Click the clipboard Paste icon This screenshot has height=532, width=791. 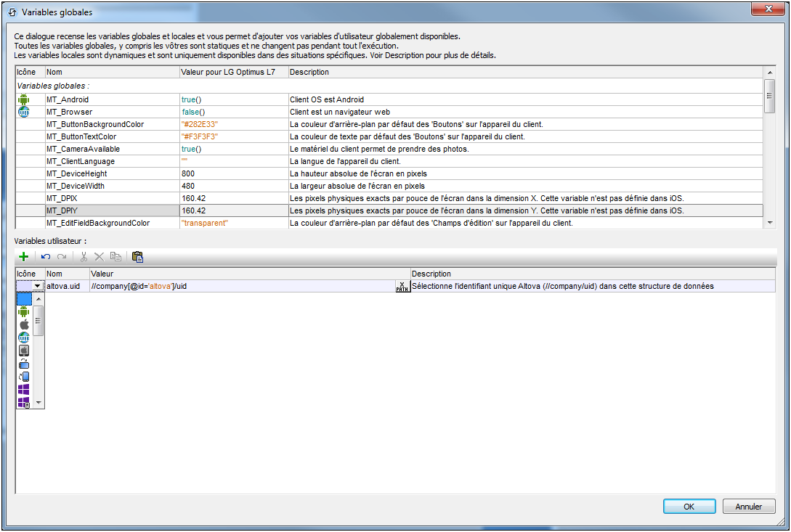pos(137,257)
